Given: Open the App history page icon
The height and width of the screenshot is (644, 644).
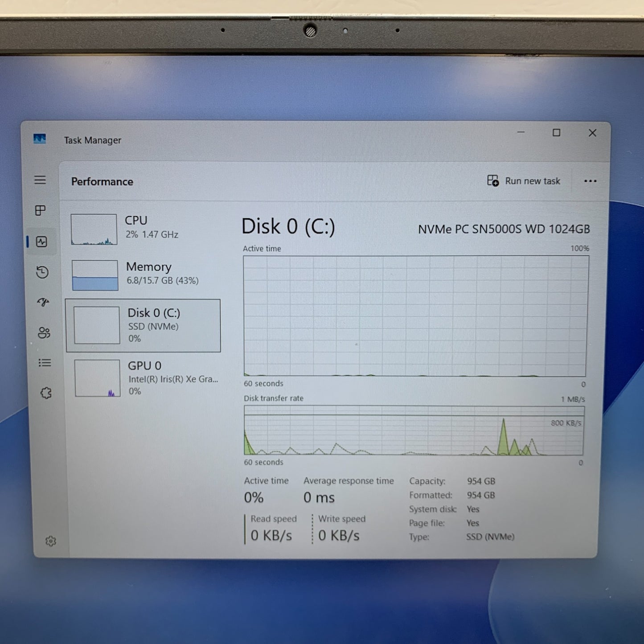Looking at the screenshot, I should (42, 272).
